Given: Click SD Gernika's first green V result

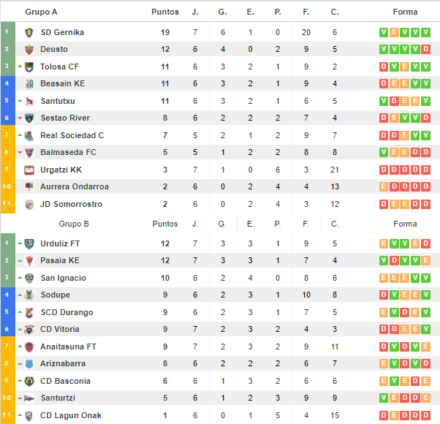Looking at the screenshot, I should (x=384, y=32).
